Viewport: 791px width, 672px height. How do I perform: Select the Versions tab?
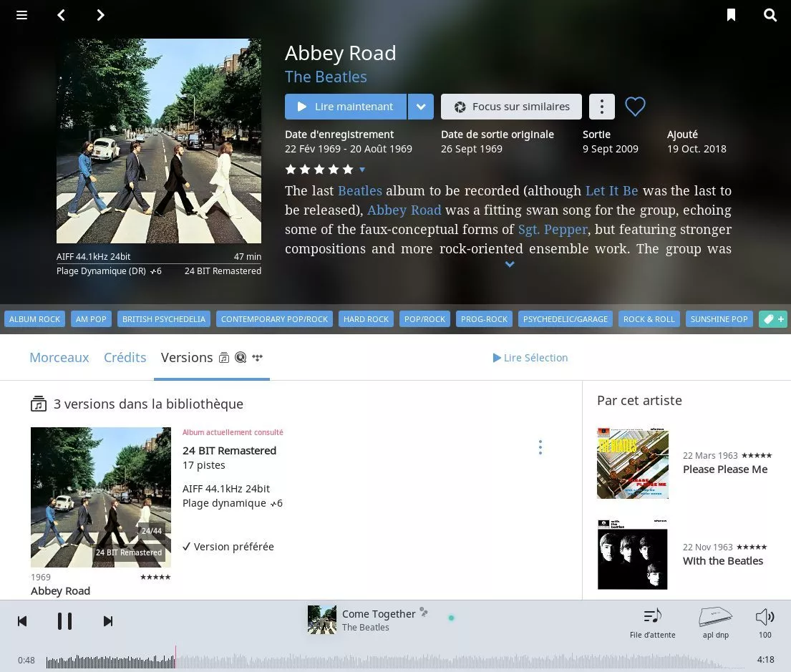click(187, 358)
